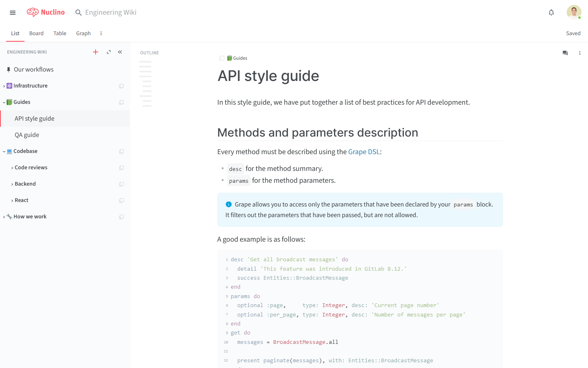Viewport: 588px width, 368px height.
Task: Click copy icon beside Code reviews
Action: [x=121, y=168]
